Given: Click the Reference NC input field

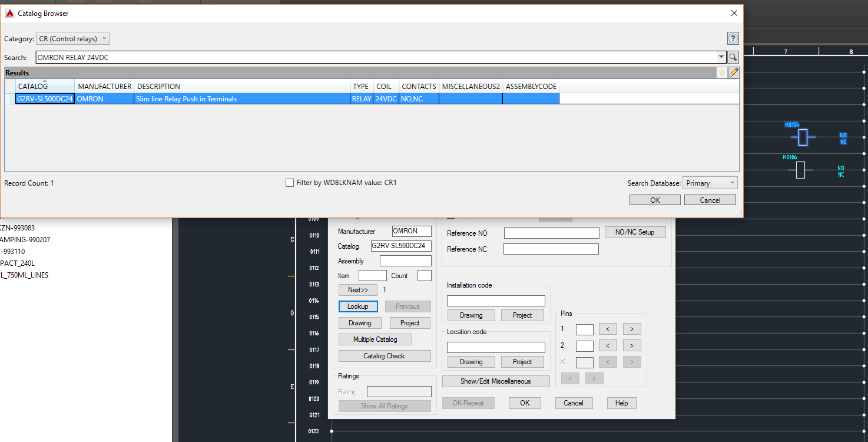Looking at the screenshot, I should (551, 249).
